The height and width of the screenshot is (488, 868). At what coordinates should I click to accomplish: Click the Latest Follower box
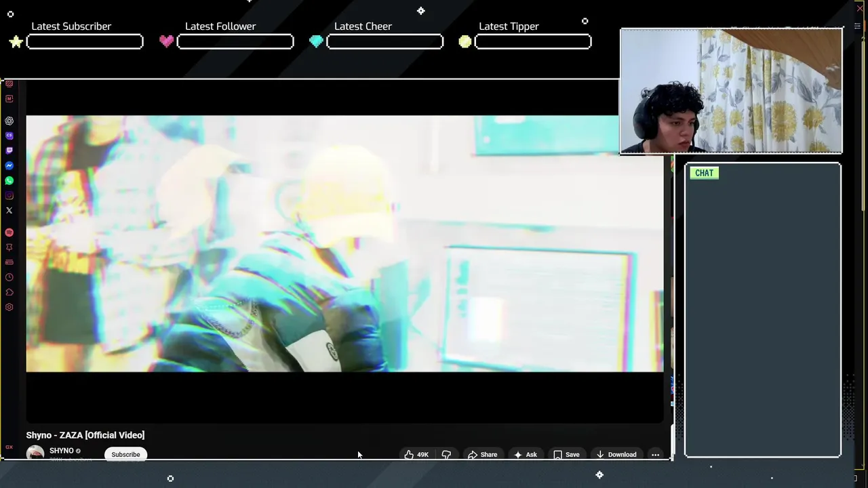[235, 42]
